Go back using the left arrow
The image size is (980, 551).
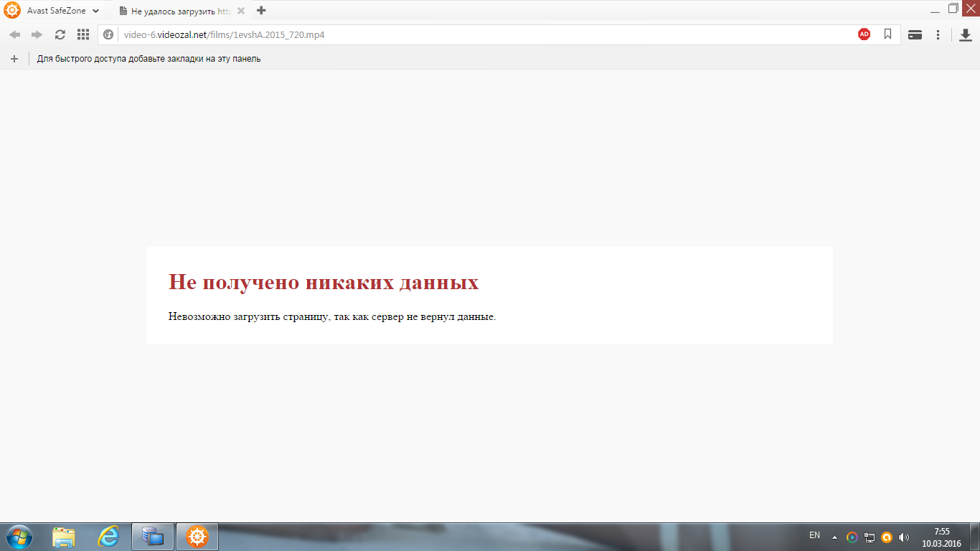(x=14, y=34)
